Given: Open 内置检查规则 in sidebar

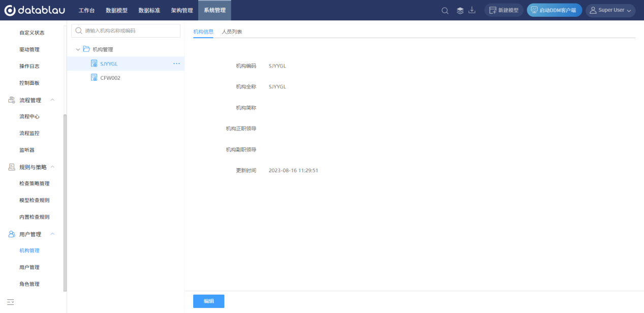Looking at the screenshot, I should click(x=35, y=217).
